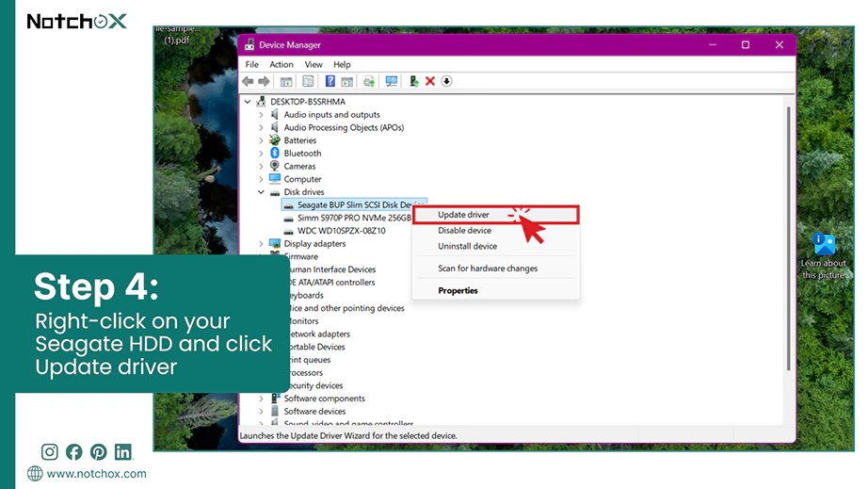Screen dimensions: 868x489
Task: Click the Display adapters icon
Action: point(275,243)
